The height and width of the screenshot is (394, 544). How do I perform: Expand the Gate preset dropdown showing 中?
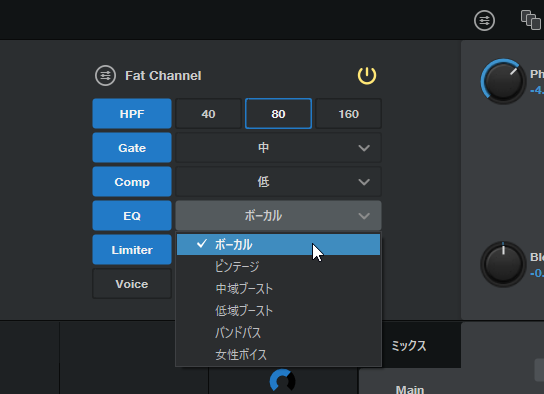tap(278, 148)
